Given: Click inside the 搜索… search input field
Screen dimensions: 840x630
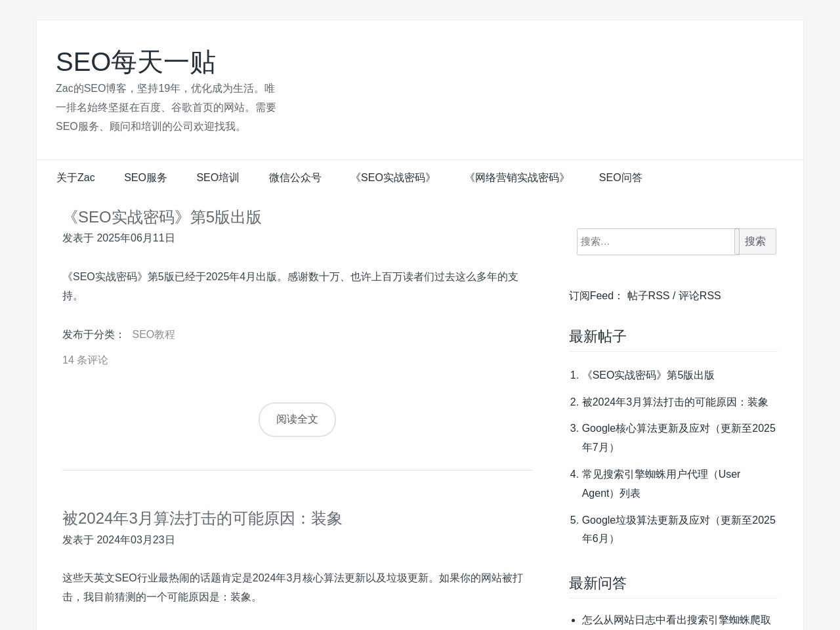Looking at the screenshot, I should 656,241.
